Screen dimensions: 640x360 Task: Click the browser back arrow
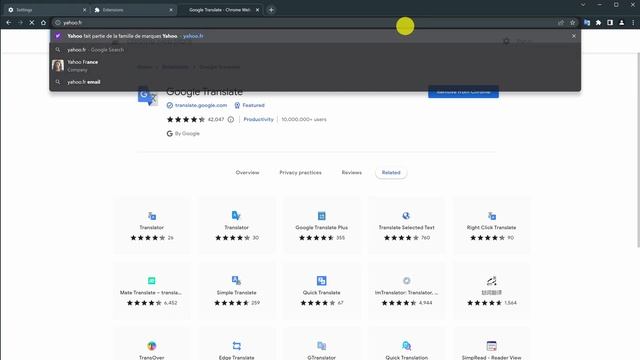click(9, 23)
